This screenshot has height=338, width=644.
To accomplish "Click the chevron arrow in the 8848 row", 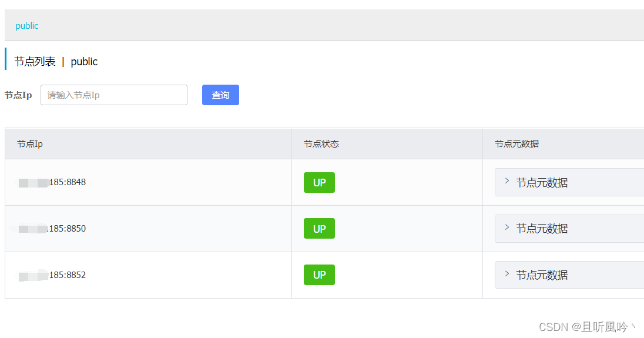I will point(507,181).
